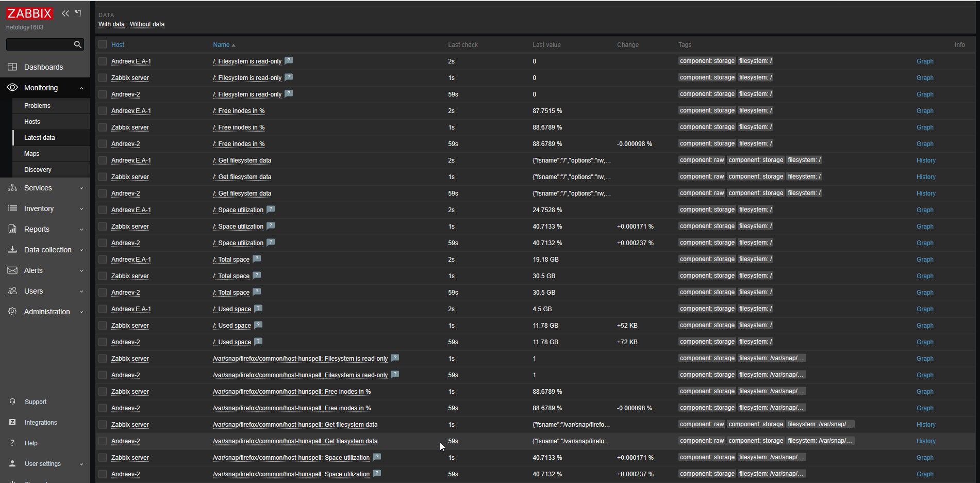Click the Administration gear icon

point(12,312)
